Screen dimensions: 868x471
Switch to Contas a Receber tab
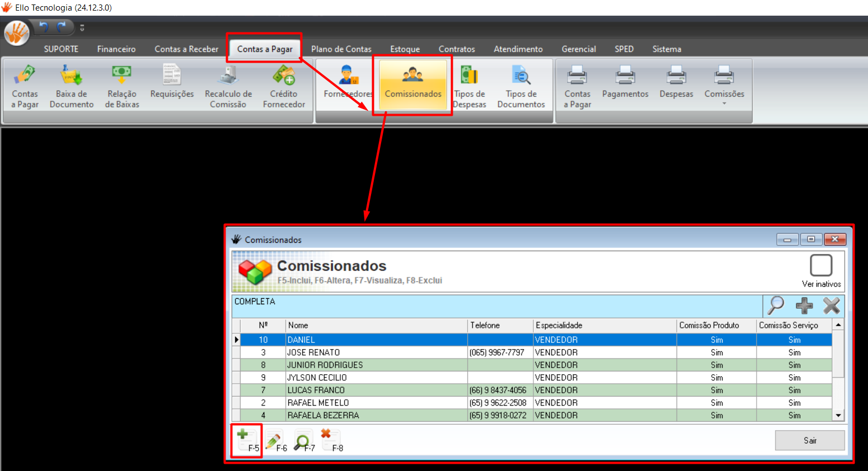(186, 49)
